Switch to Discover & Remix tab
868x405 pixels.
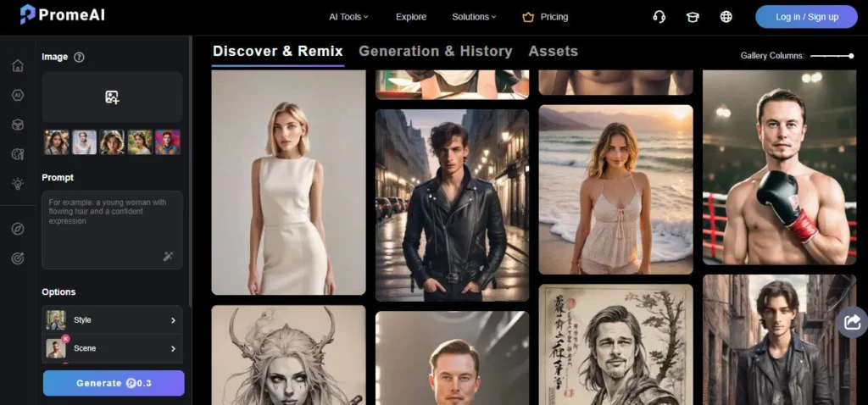click(x=278, y=52)
